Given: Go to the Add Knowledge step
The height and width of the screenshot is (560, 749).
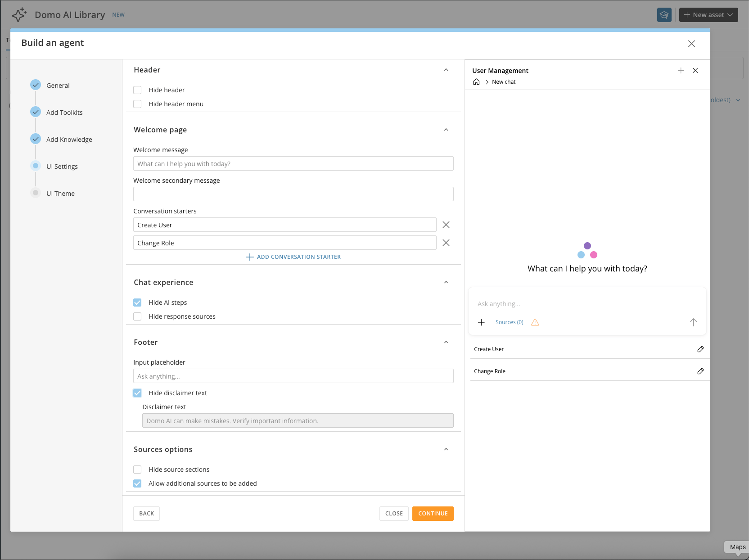Looking at the screenshot, I should (x=69, y=140).
